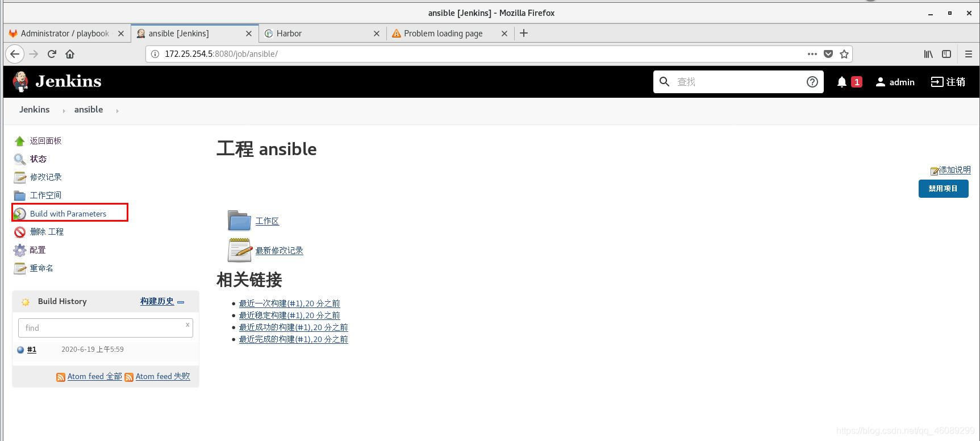This screenshot has height=441, width=980.
Task: Focus the build history find field
Action: 105,328
